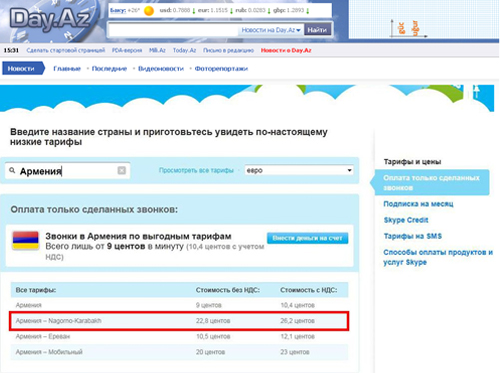Click the site search input field
The image size is (500, 373).
[173, 30]
